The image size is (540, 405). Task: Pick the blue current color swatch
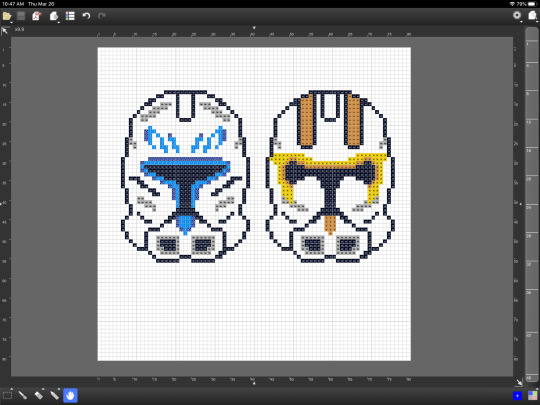click(517, 396)
